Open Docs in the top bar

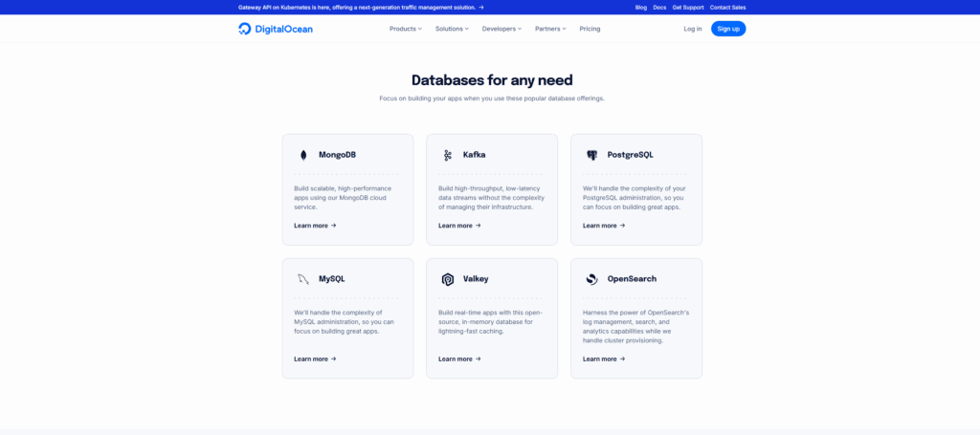pyautogui.click(x=659, y=8)
